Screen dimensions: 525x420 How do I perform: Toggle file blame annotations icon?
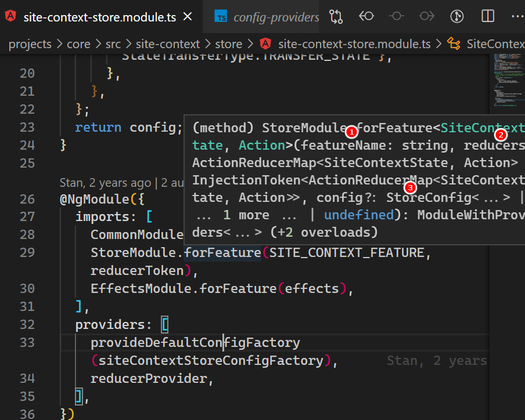click(x=457, y=16)
